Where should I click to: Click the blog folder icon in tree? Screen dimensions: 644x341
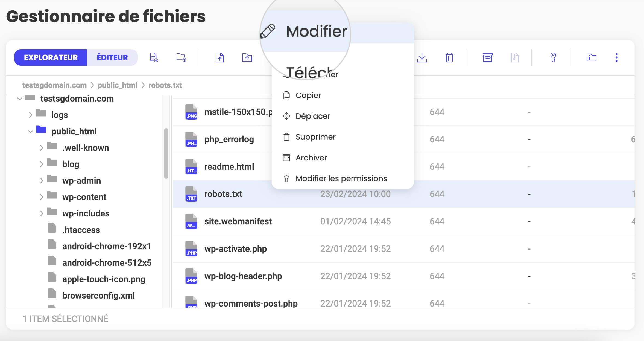[52, 162]
